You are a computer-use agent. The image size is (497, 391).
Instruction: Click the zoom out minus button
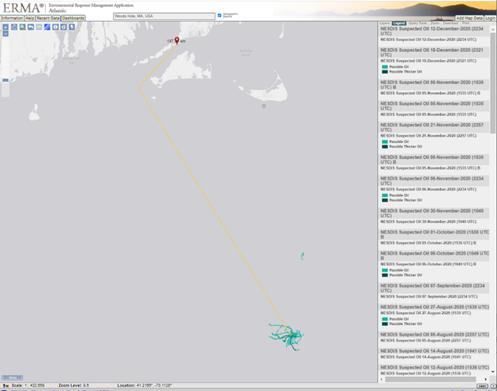[6, 34]
